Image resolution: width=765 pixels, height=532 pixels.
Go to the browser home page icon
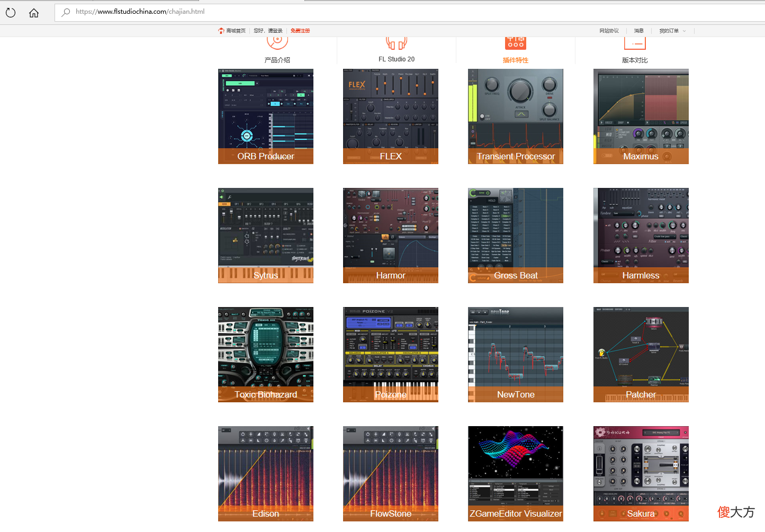pyautogui.click(x=34, y=12)
